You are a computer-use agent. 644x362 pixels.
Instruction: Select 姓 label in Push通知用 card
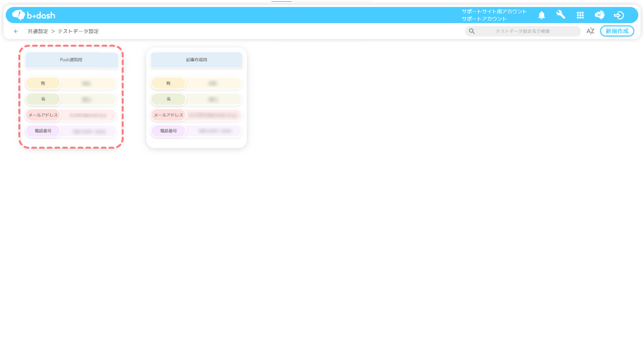[43, 83]
